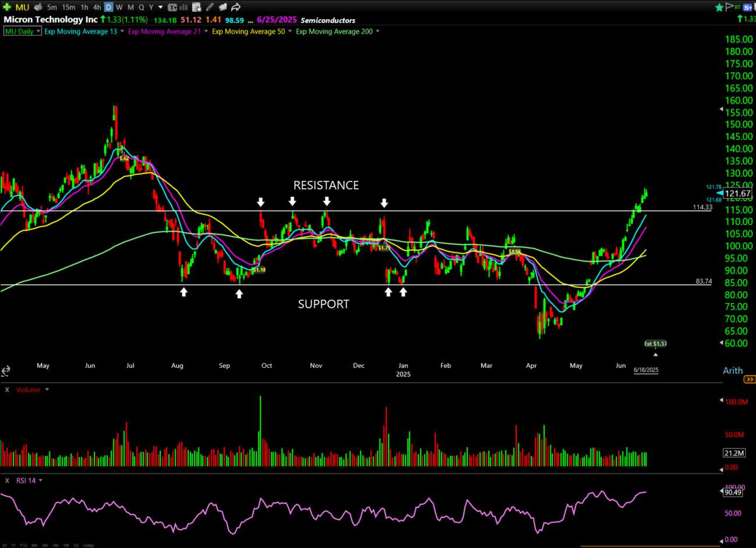Image resolution: width=756 pixels, height=548 pixels.
Task: Click the 83.74 support line label
Action: coord(704,281)
